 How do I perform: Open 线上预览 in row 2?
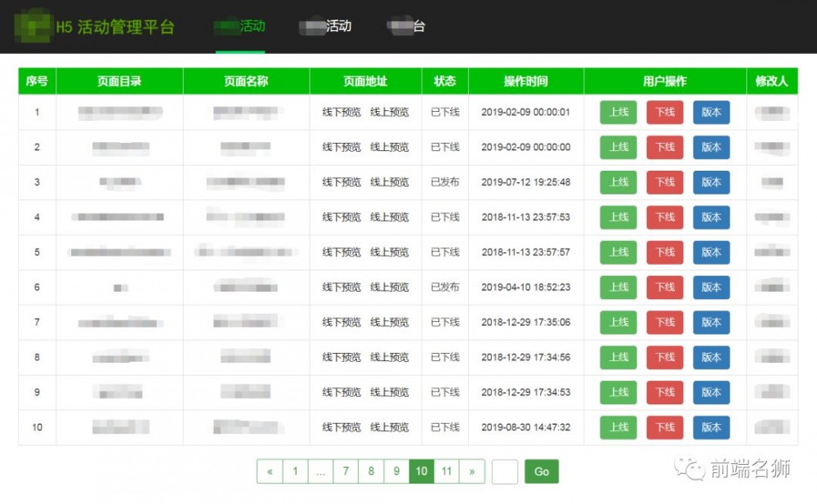389,147
